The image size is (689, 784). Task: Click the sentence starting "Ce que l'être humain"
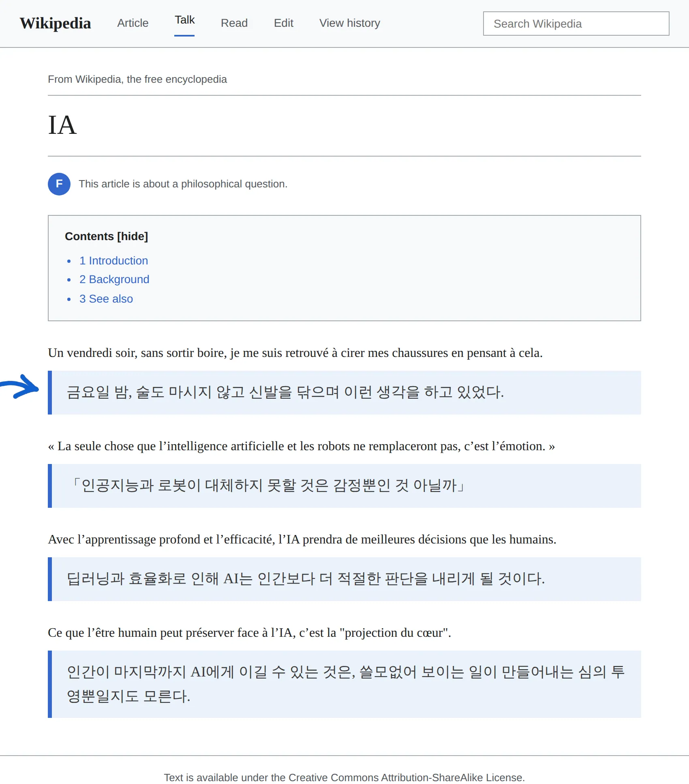tap(249, 633)
